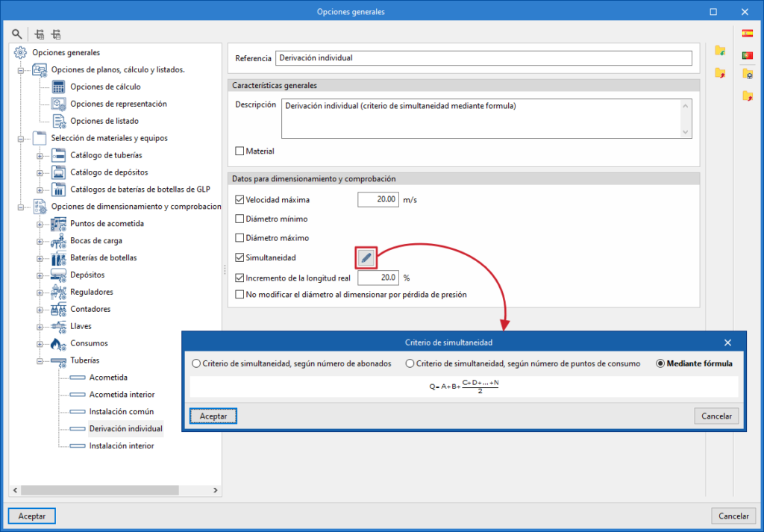This screenshot has width=764, height=532.
Task: Enable the Diámetro máximo checkbox
Action: [x=239, y=238]
